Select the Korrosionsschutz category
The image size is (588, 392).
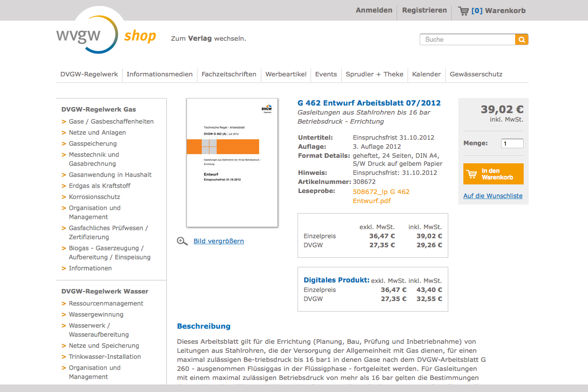coord(94,197)
